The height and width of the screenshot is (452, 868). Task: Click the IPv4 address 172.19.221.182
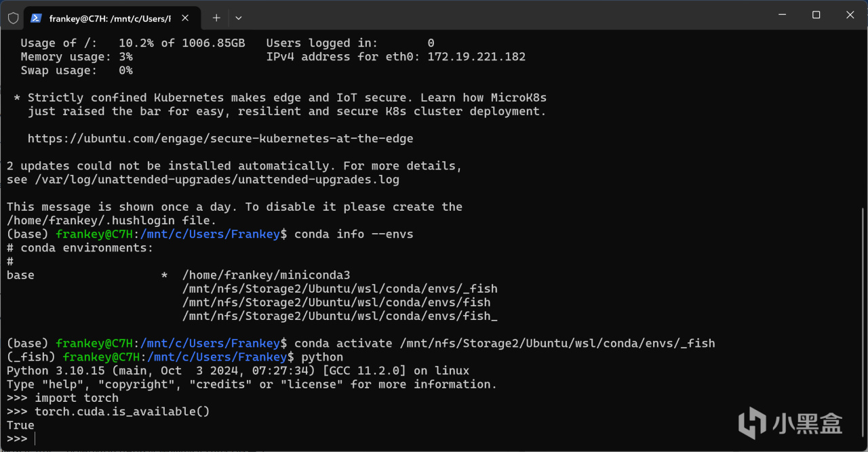click(476, 57)
